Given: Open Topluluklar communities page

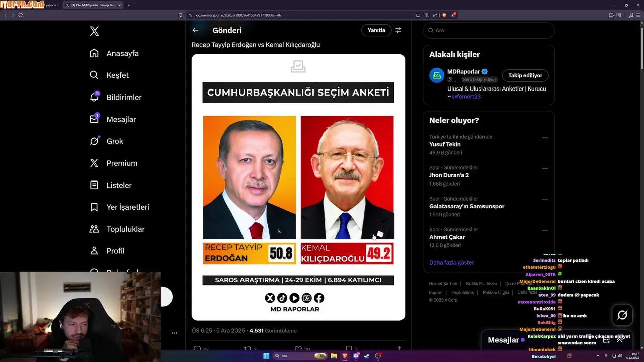Looking at the screenshot, I should (94, 229).
